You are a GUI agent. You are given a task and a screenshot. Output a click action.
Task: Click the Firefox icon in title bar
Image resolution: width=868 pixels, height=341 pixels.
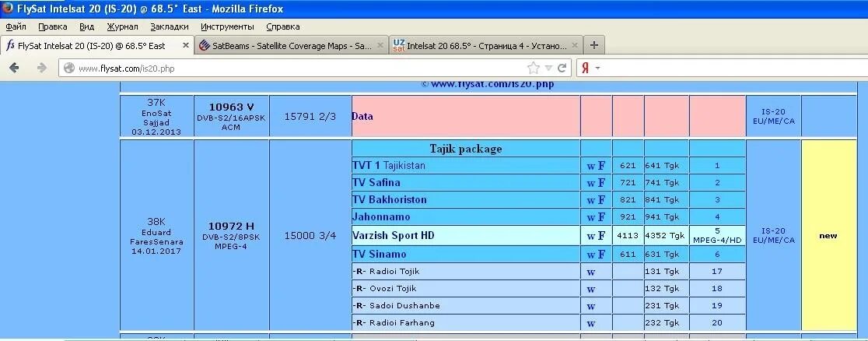coord(9,9)
